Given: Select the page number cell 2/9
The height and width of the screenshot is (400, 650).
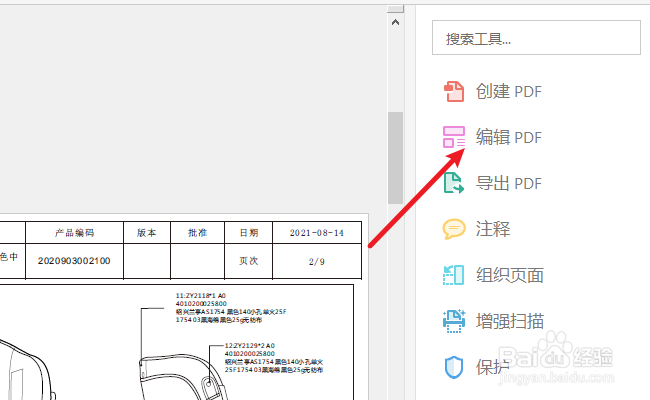Looking at the screenshot, I should 317,261.
